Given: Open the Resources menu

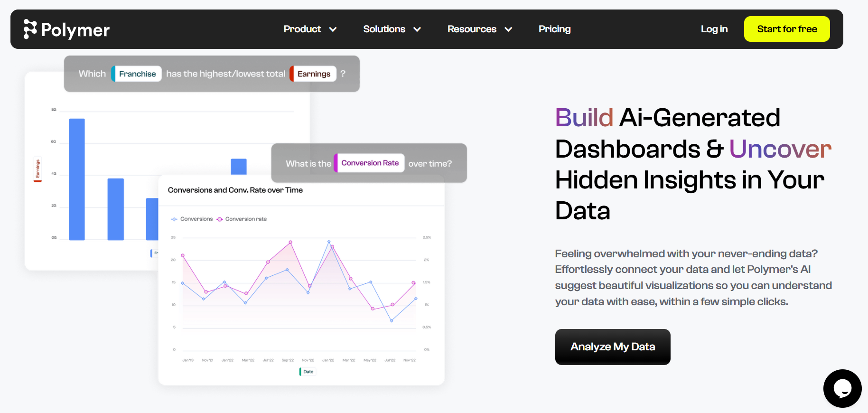Looking at the screenshot, I should click(x=472, y=29).
